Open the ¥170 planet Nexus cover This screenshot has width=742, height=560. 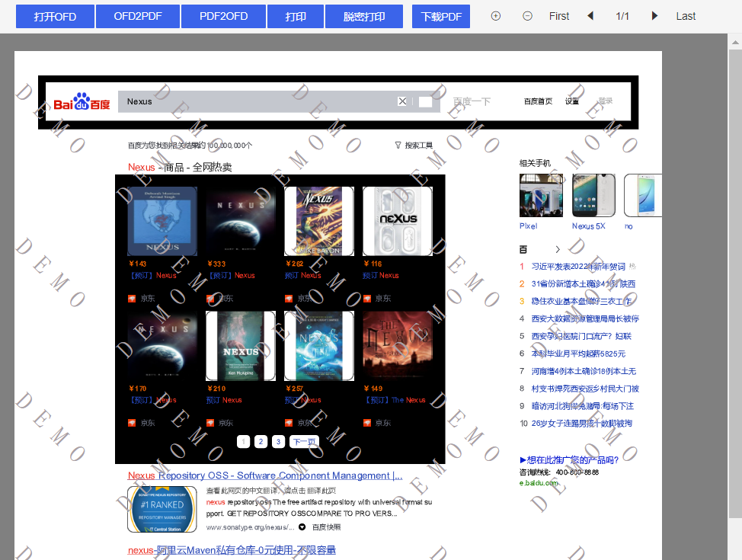point(162,346)
